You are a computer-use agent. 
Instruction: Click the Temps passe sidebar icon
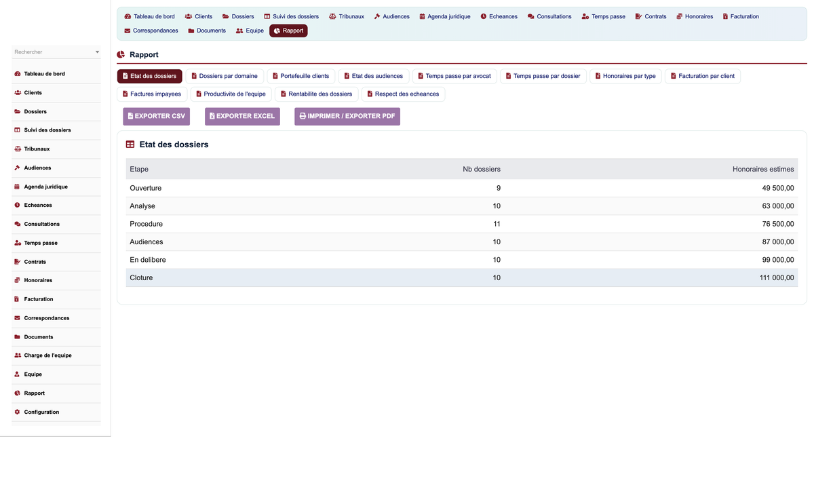[x=17, y=243]
